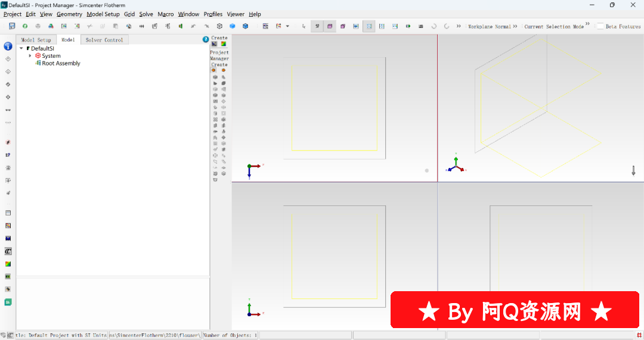Collapse the DefaultSI tree node
This screenshot has height=340, width=644.
pyautogui.click(x=21, y=48)
